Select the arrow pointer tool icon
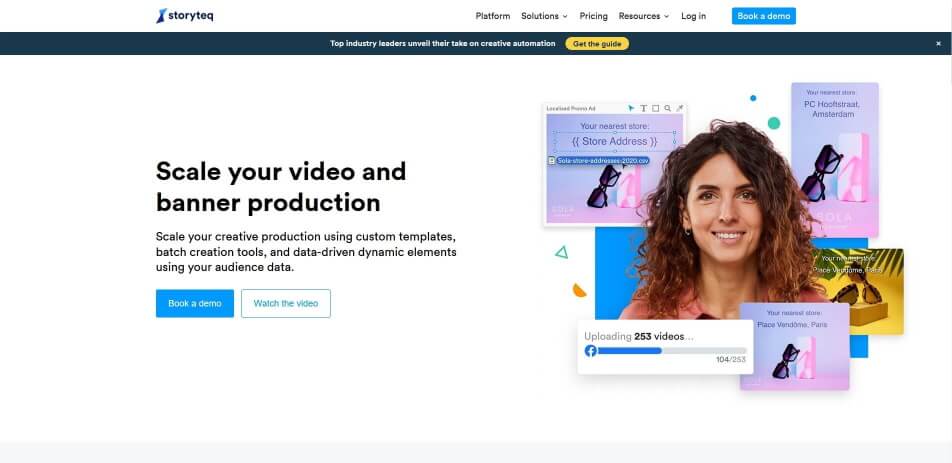 click(x=631, y=108)
